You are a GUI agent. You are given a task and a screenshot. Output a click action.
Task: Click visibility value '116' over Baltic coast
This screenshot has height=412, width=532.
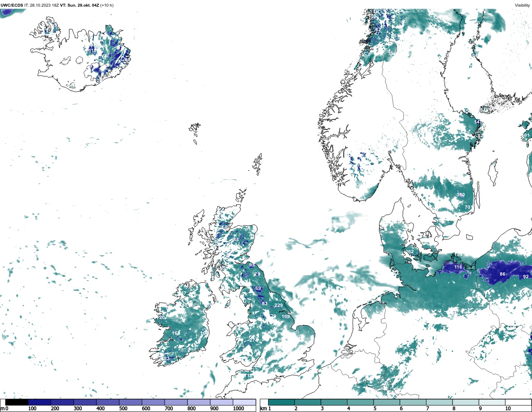tap(458, 267)
